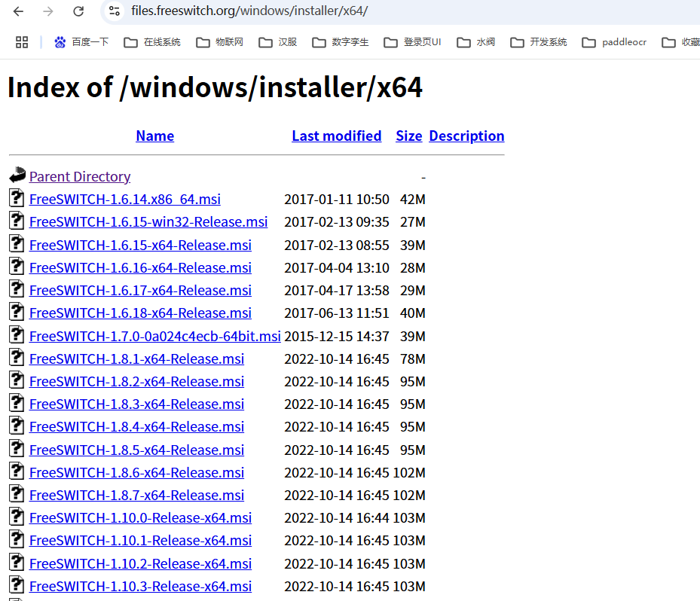Click file icon beside FreeSWITCH-1.6.15-win32-Release.msi

click(x=17, y=221)
